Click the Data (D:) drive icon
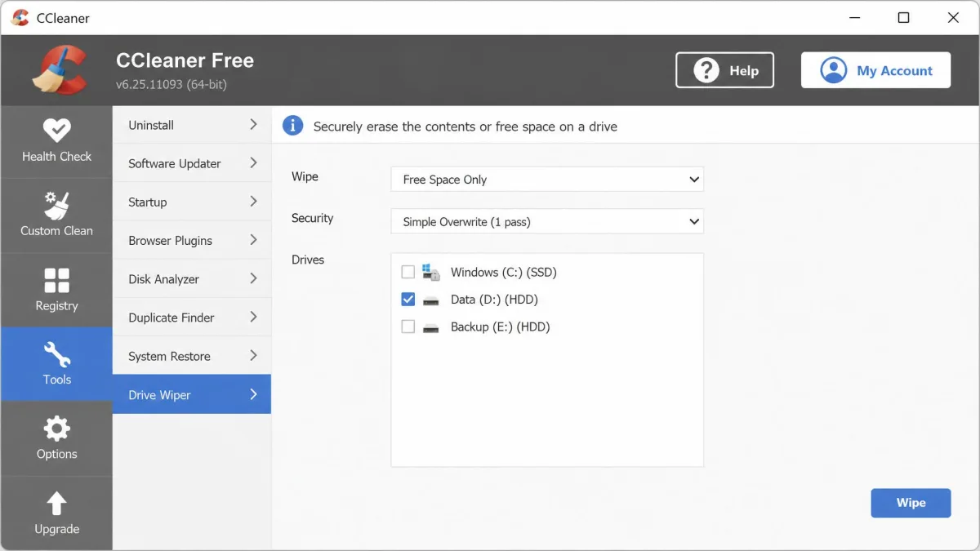This screenshot has height=551, width=980. (x=431, y=300)
